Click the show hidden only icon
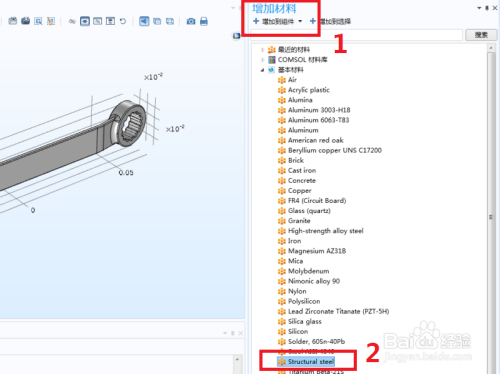The image size is (500, 374). click(97, 21)
